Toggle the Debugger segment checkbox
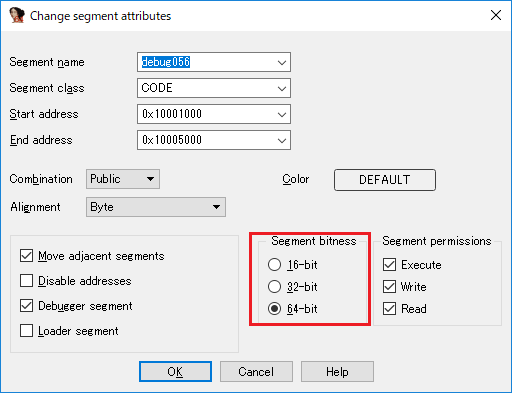This screenshot has width=512, height=393. [26, 306]
